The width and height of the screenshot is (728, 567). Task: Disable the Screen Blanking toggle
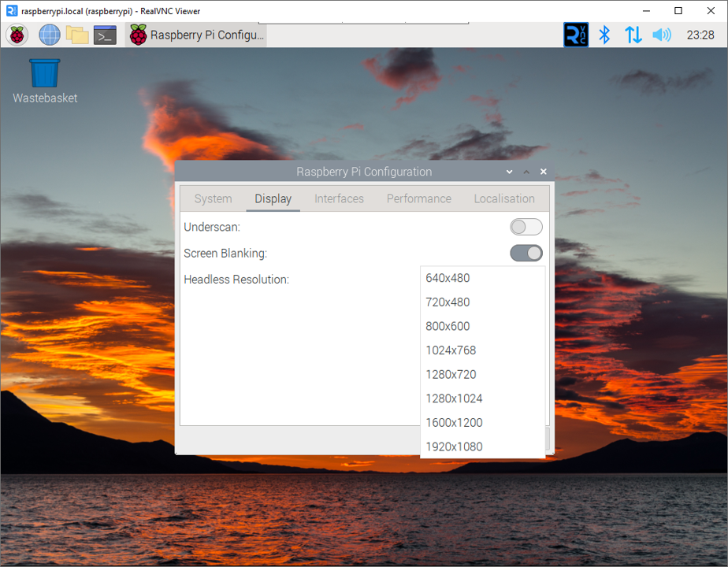coord(526,253)
